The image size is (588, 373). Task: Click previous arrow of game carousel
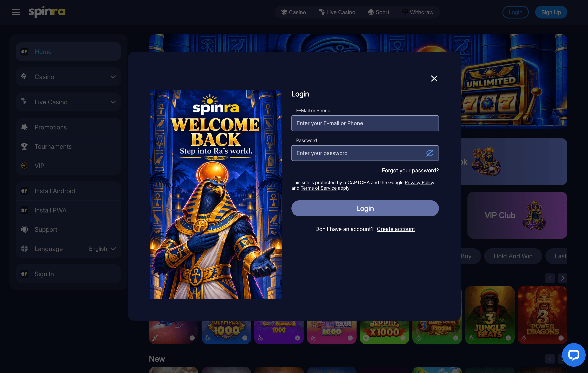tap(550, 278)
